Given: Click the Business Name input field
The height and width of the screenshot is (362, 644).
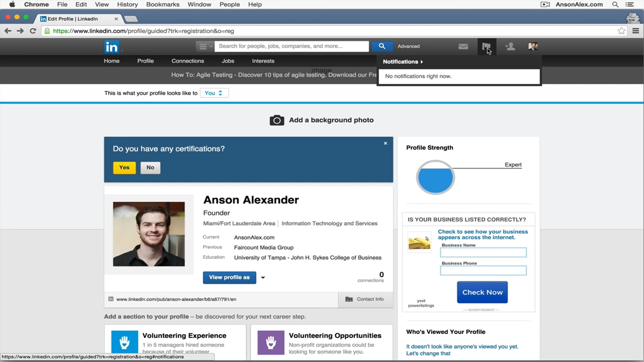Looking at the screenshot, I should point(483,252).
